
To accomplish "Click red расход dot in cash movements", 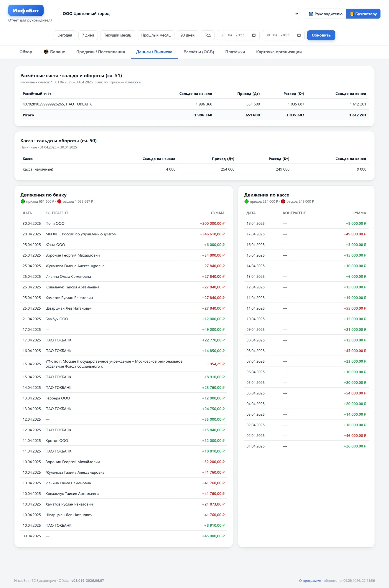I will coord(283,201).
